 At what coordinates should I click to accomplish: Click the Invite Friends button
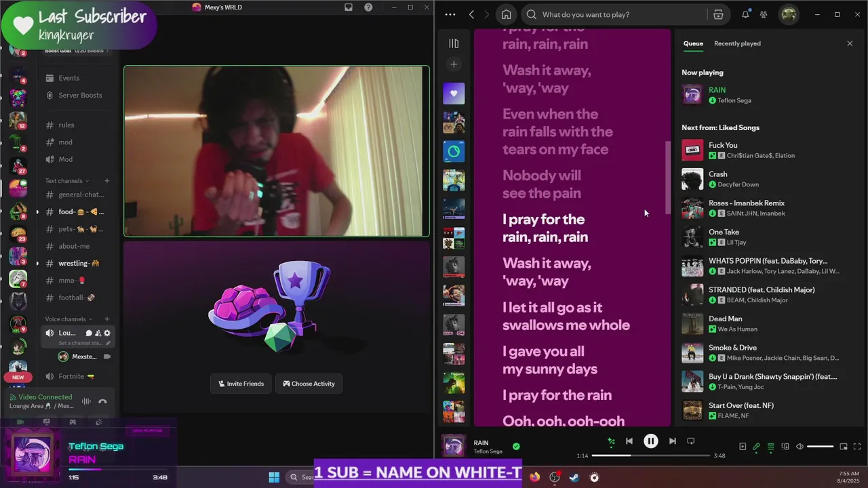[x=241, y=384]
